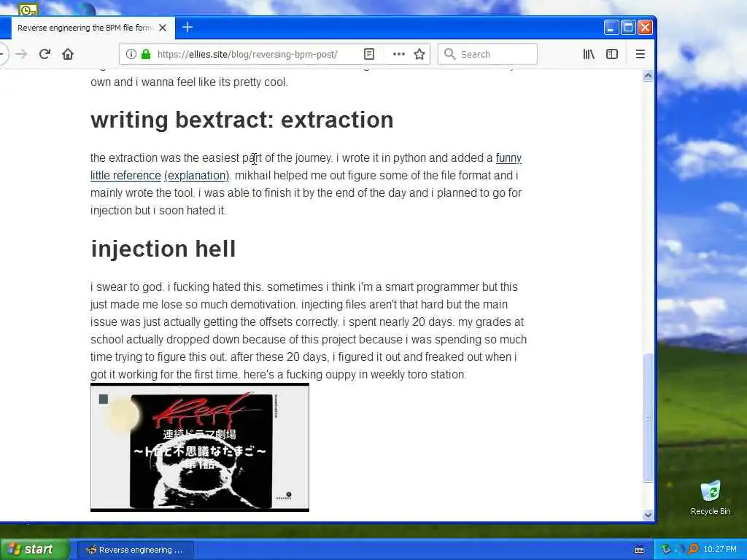The image size is (747, 560).
Task: Open the page actions three-dot menu
Action: (x=399, y=54)
